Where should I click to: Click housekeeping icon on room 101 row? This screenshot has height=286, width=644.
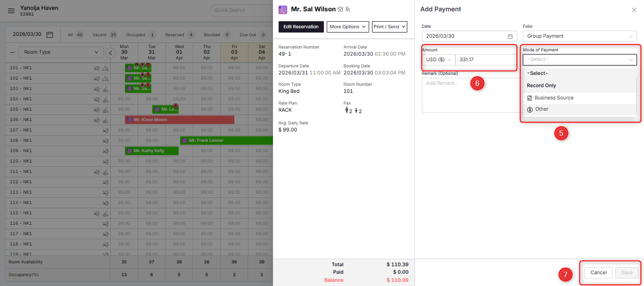pos(106,68)
